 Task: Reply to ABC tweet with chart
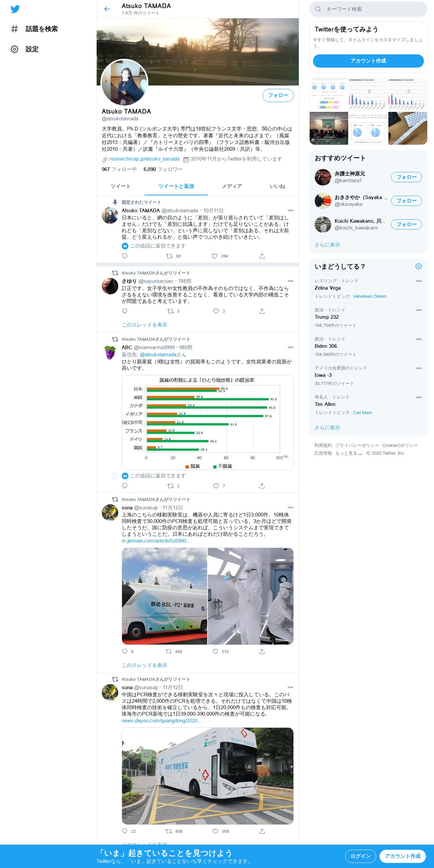[125, 486]
